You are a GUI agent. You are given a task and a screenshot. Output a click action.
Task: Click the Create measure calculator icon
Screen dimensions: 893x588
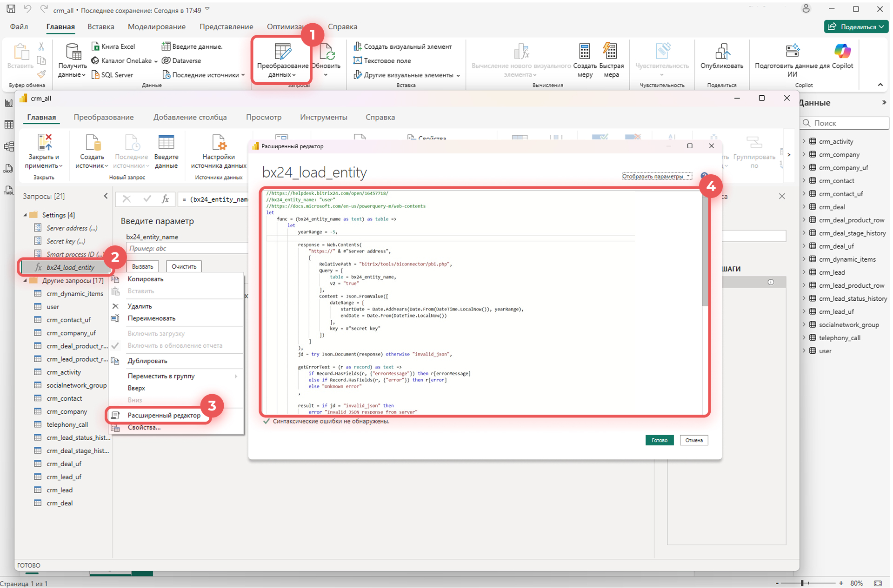(584, 52)
